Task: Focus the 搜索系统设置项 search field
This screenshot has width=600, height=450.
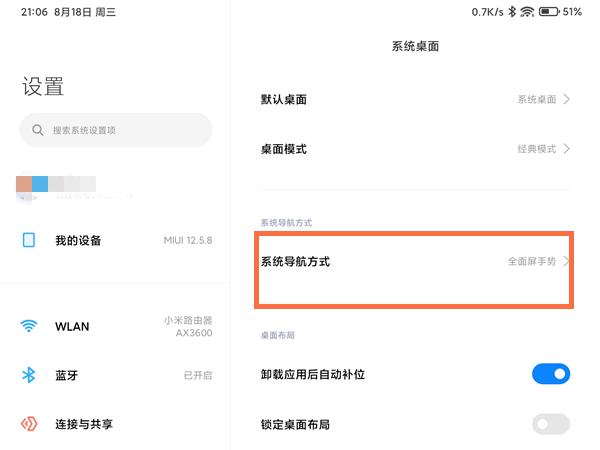Action: tap(125, 130)
